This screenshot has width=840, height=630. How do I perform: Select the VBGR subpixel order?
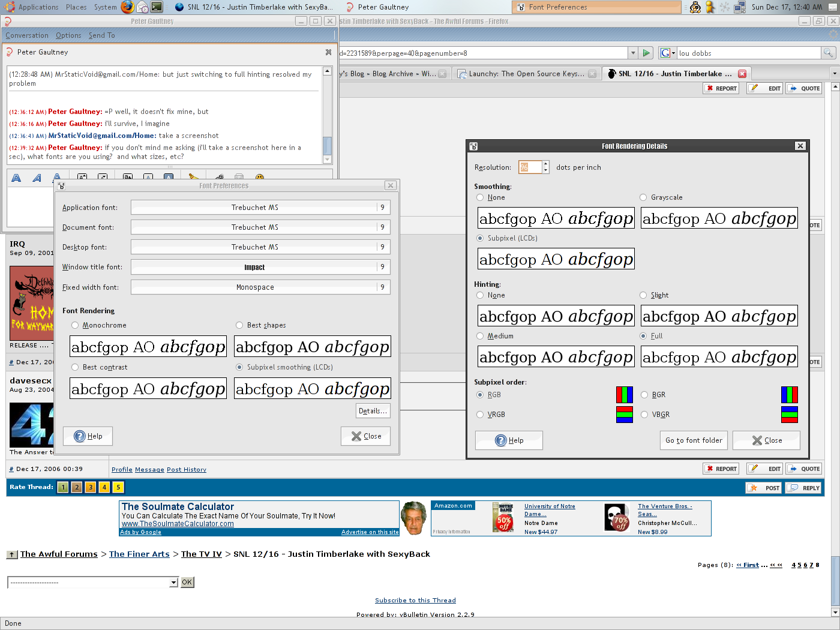(x=644, y=415)
